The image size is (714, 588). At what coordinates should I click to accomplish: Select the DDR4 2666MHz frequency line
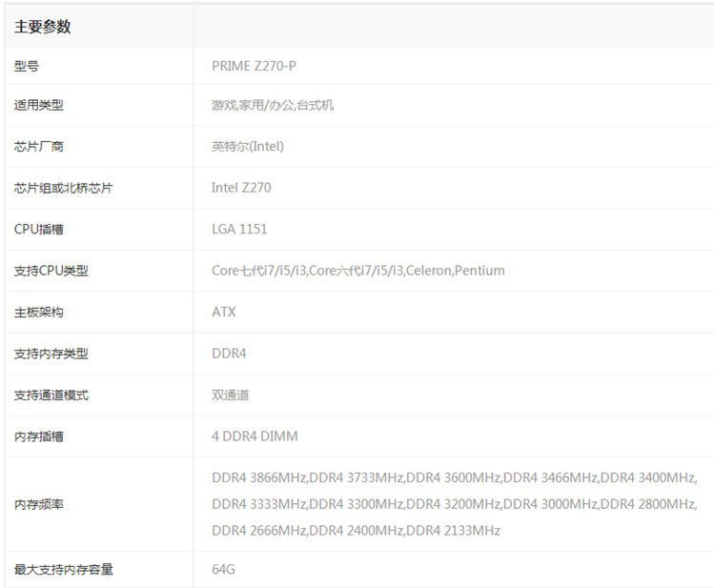[x=357, y=531]
